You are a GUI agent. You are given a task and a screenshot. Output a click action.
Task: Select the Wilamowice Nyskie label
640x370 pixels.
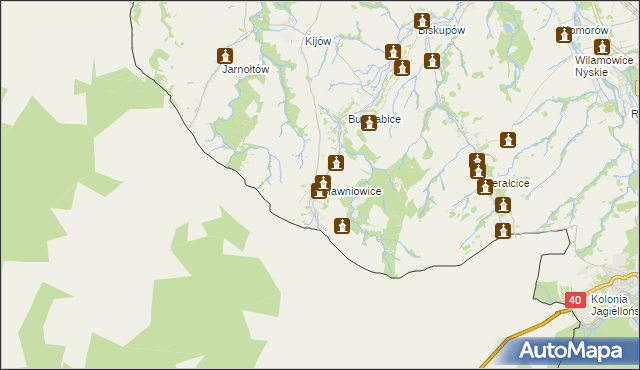click(604, 66)
